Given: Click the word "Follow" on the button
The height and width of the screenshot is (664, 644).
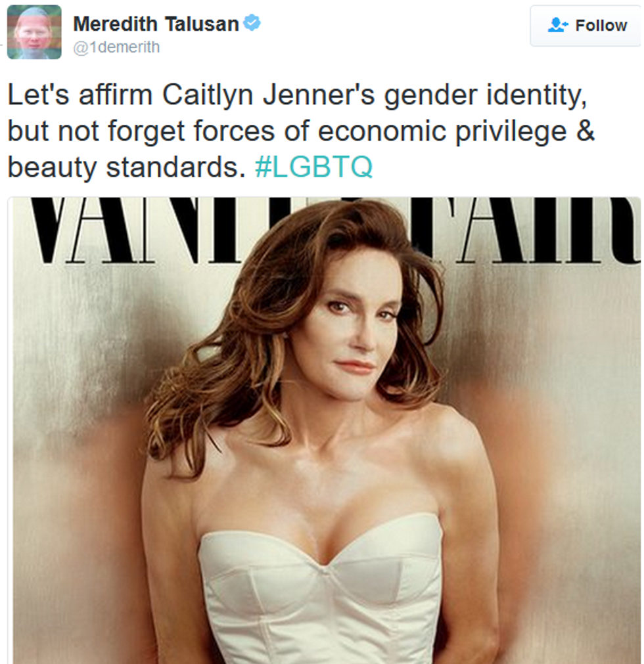Looking at the screenshot, I should click(x=601, y=26).
